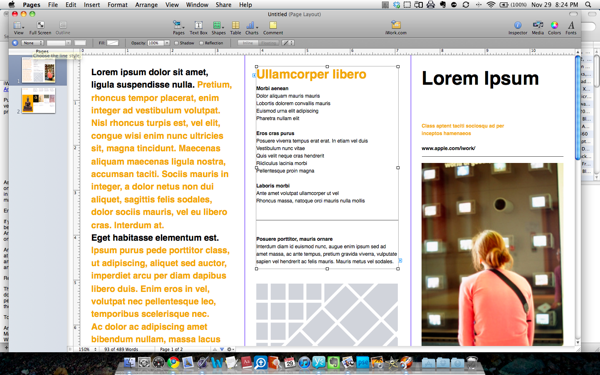Open Finder from the Dock

tap(129, 362)
